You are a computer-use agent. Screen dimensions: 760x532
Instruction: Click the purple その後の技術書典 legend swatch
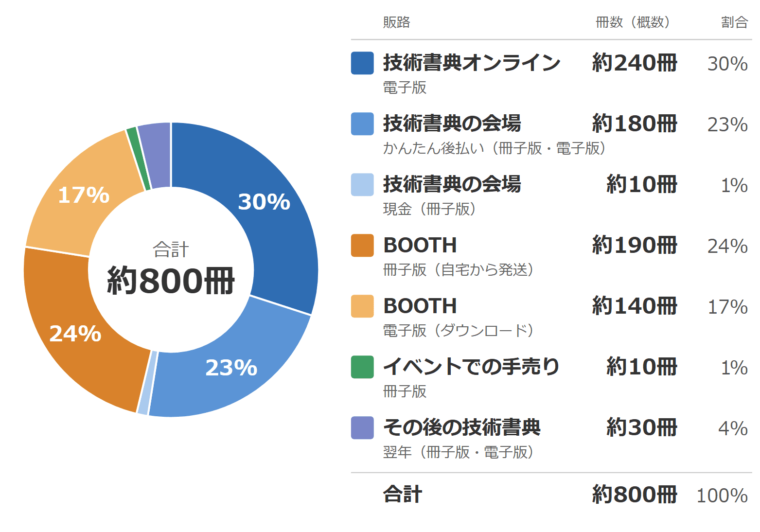point(362,428)
